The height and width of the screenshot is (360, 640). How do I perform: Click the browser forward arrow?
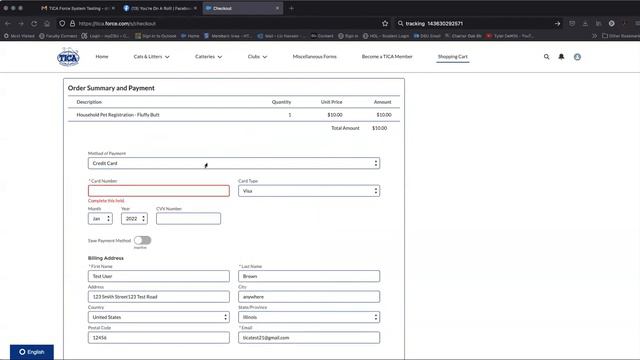21,24
